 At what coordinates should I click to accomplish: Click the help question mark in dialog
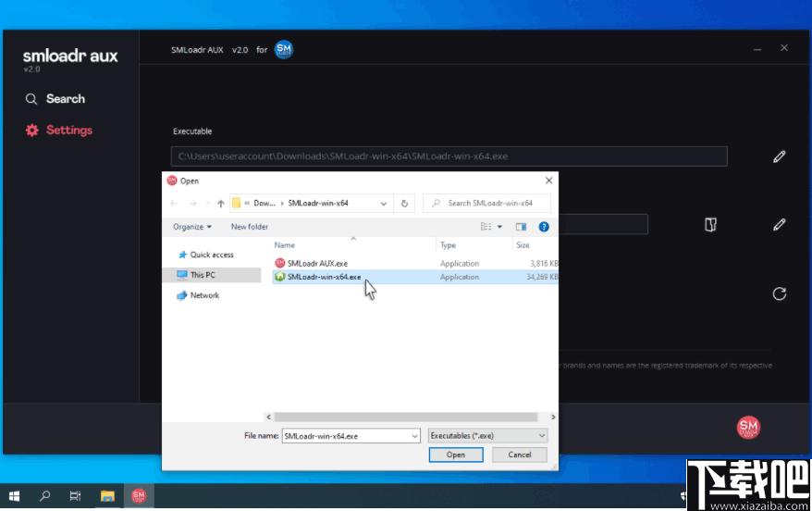[x=543, y=227]
